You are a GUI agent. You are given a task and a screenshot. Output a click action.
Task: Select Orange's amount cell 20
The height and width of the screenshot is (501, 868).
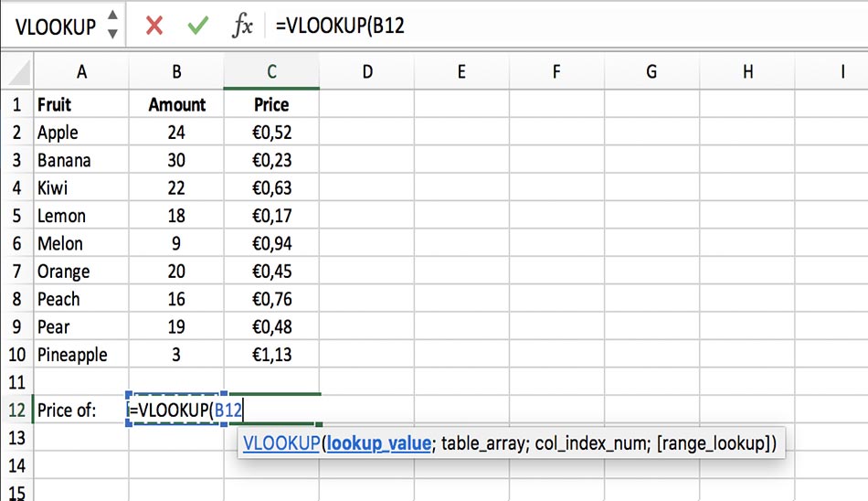point(176,271)
